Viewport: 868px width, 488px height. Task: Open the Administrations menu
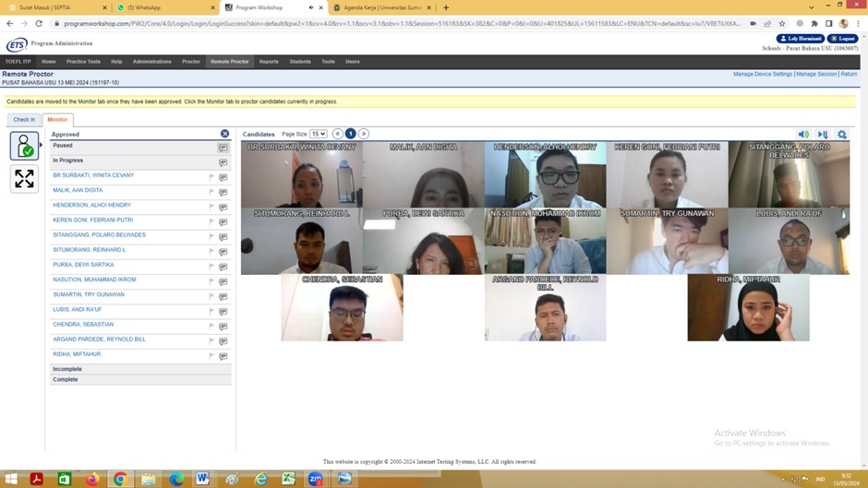coord(151,62)
